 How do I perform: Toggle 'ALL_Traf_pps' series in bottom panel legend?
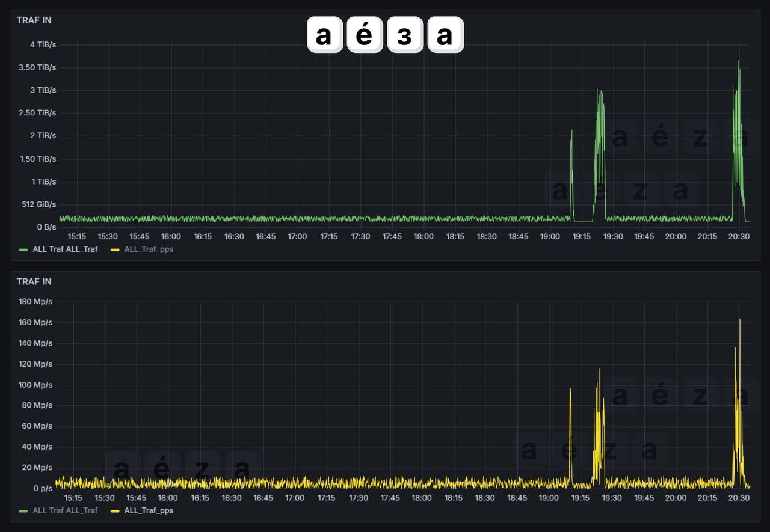pyautogui.click(x=149, y=510)
